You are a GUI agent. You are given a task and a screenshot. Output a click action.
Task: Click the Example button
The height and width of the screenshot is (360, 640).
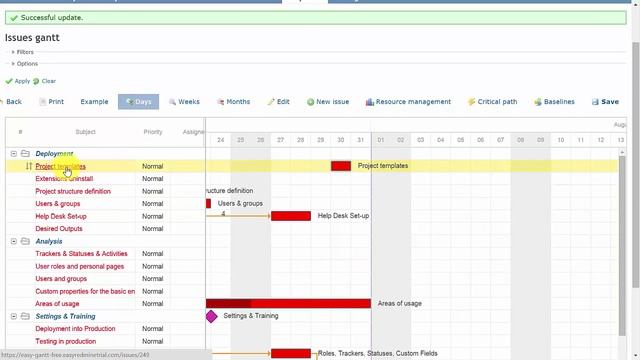[x=94, y=102]
